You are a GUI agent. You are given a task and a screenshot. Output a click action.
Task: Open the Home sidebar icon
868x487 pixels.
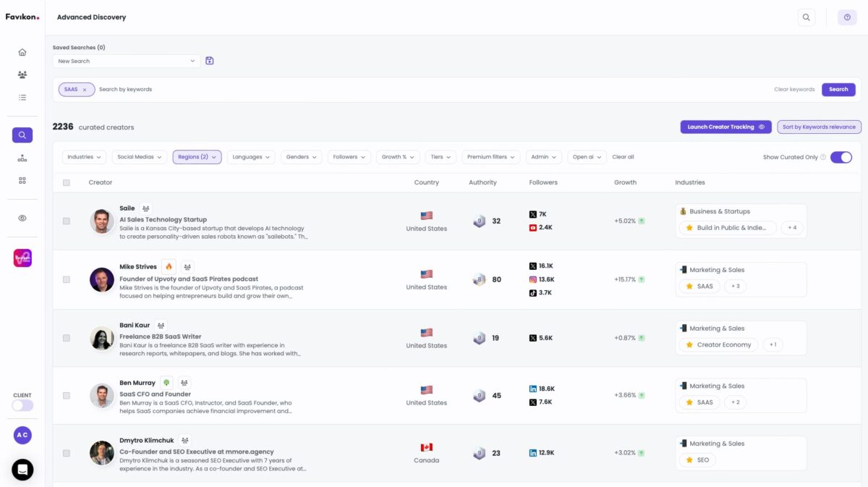coord(22,51)
